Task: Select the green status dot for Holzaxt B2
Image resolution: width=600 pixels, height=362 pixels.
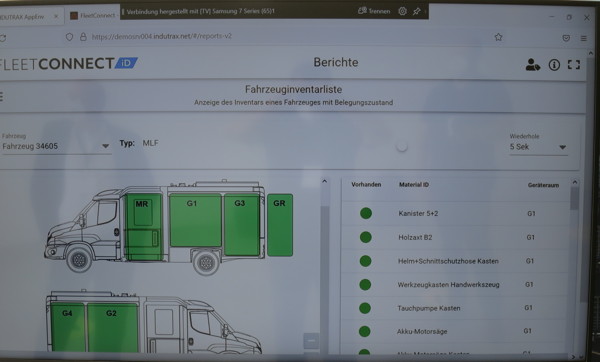Action: tap(365, 237)
